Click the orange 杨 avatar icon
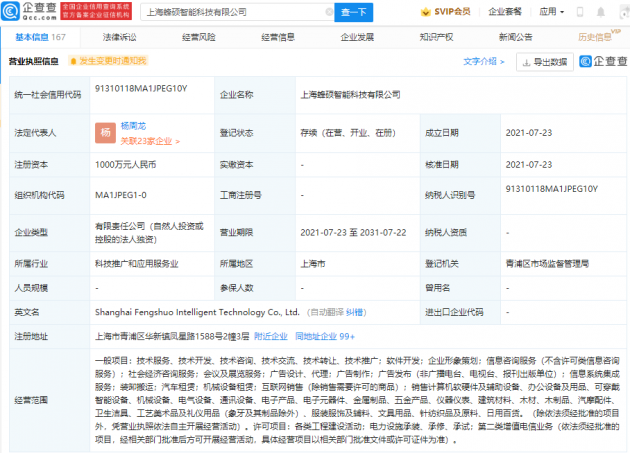 click(104, 133)
